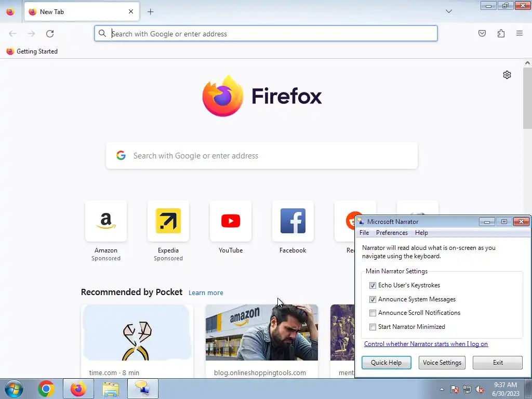Screen dimensions: 532x399
Task: Click the page Google search box
Action: click(262, 156)
